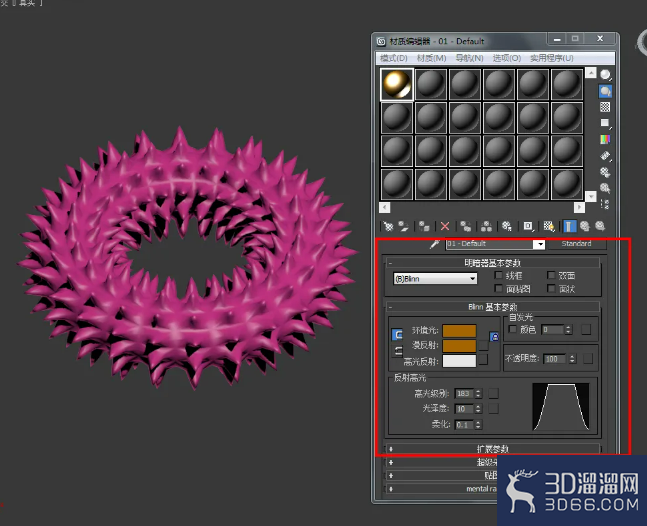647x526 pixels.
Task: Click the red X Reset Material icon
Action: click(x=445, y=226)
